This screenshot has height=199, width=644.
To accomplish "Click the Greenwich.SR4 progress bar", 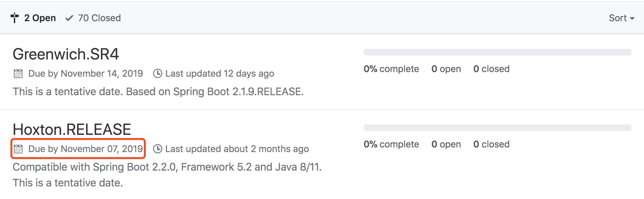I will point(497,52).
